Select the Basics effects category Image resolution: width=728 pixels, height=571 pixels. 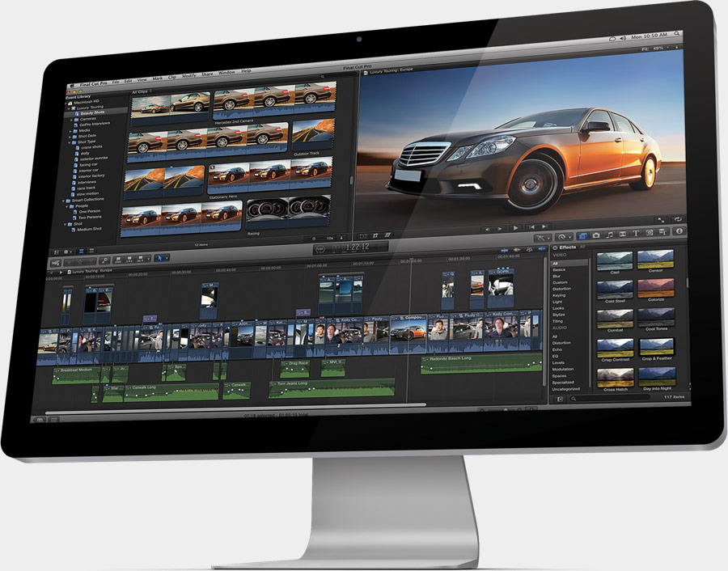point(560,269)
